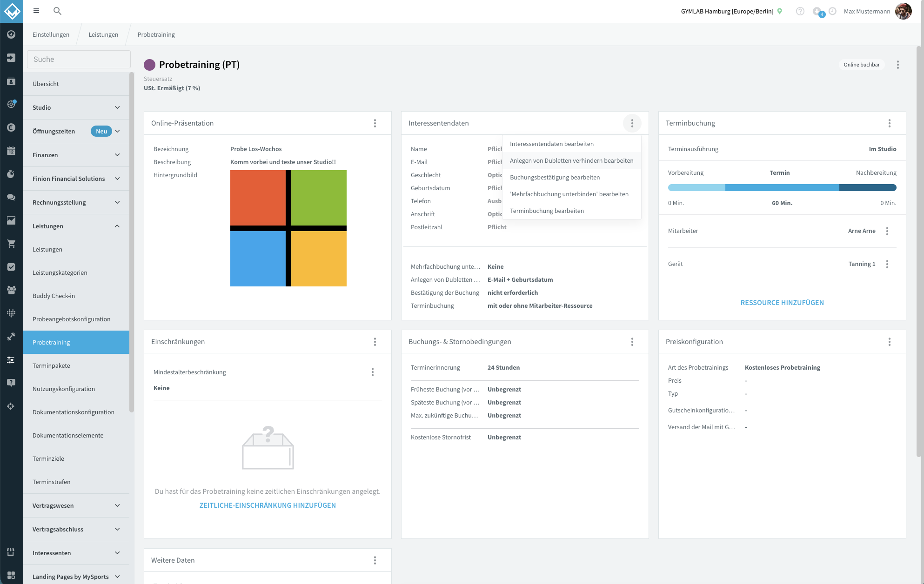Open the contacts card icon in the sidebar
Image resolution: width=924 pixels, height=584 pixels.
[x=11, y=81]
